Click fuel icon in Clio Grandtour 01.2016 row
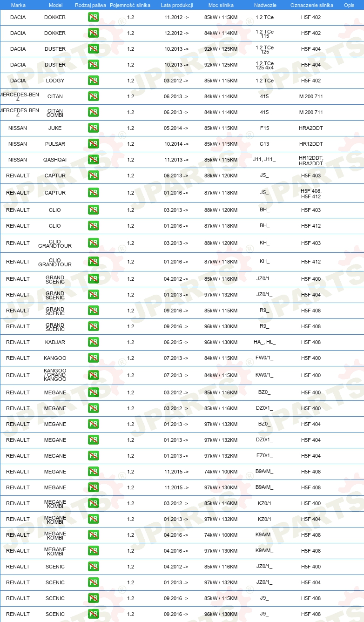This screenshot has height=622, width=364. [x=93, y=262]
